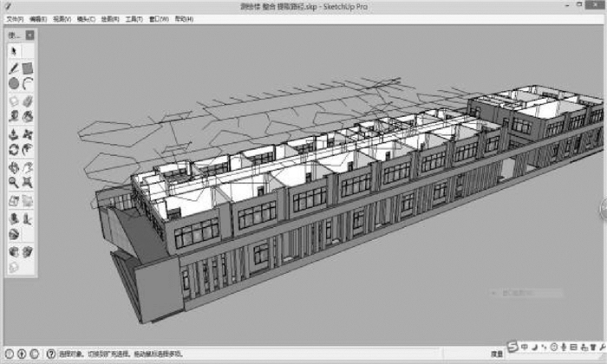Activate the Push/Pull tool
This screenshot has width=607, height=364.
coord(14,134)
